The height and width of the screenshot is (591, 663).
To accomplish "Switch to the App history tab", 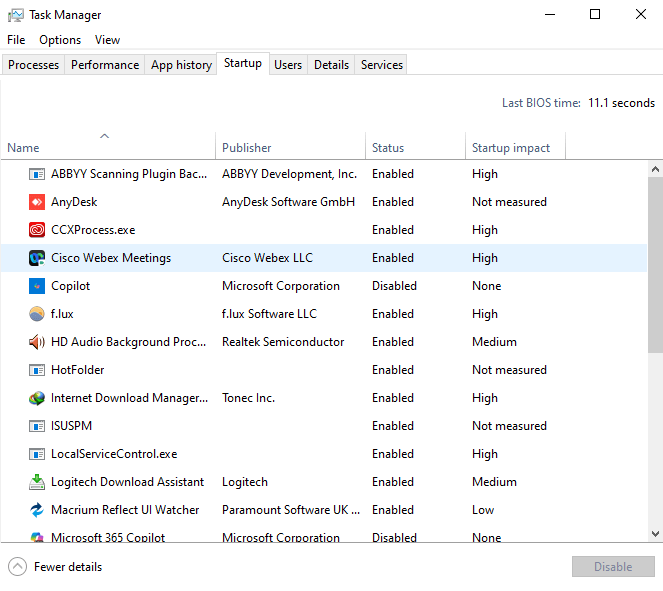I will click(x=181, y=65).
